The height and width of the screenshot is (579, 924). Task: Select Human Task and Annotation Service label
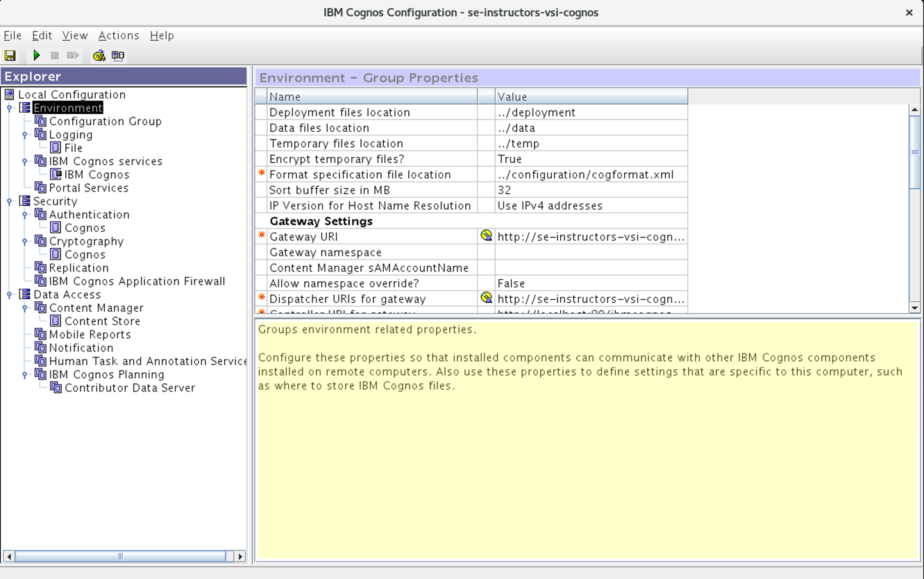click(x=148, y=361)
